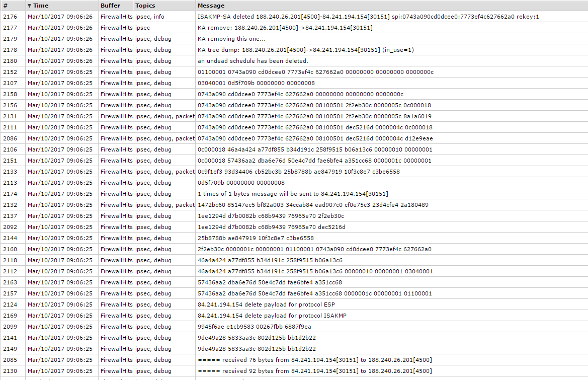
Task: Select message starting '0c000018 46a4a424'
Action: [x=315, y=149]
